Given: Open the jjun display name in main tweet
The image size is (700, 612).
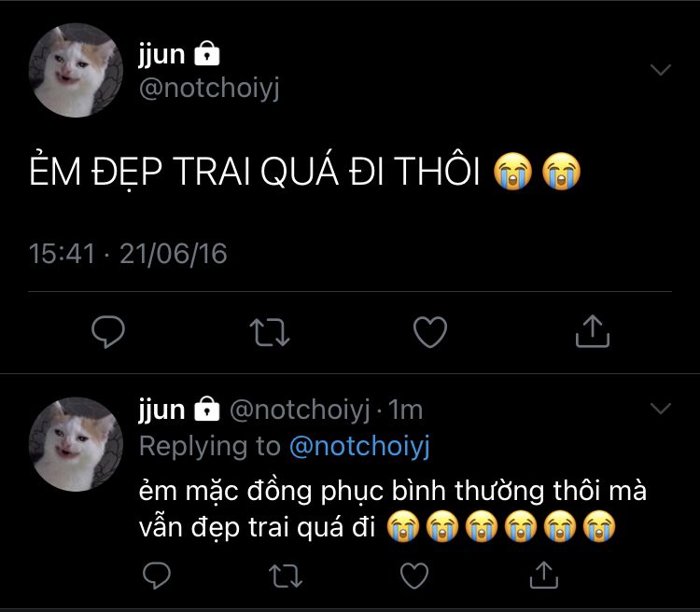Looking at the screenshot, I should click(x=161, y=55).
